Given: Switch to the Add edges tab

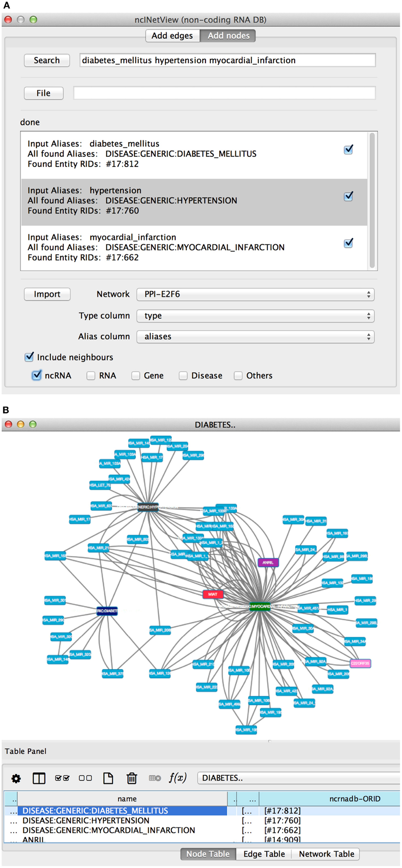Looking at the screenshot, I should [172, 36].
